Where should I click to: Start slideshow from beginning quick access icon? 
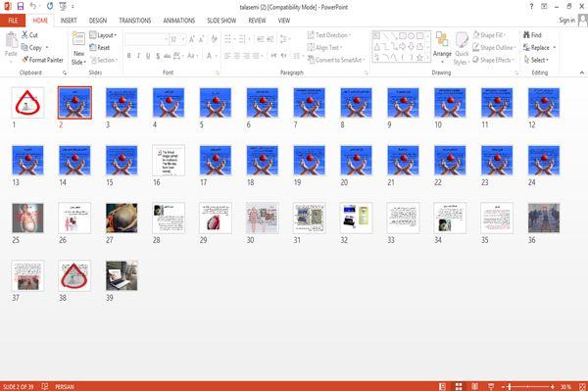point(63,7)
